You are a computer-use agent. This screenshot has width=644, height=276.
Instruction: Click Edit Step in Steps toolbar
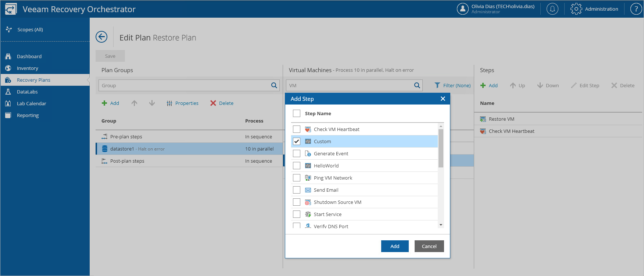585,85
